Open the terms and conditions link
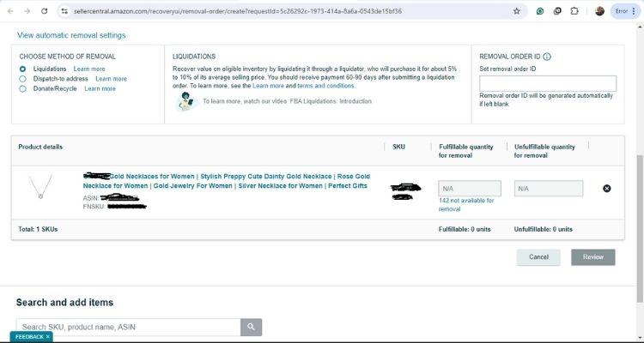Image resolution: width=644 pixels, height=343 pixels. pyautogui.click(x=325, y=86)
